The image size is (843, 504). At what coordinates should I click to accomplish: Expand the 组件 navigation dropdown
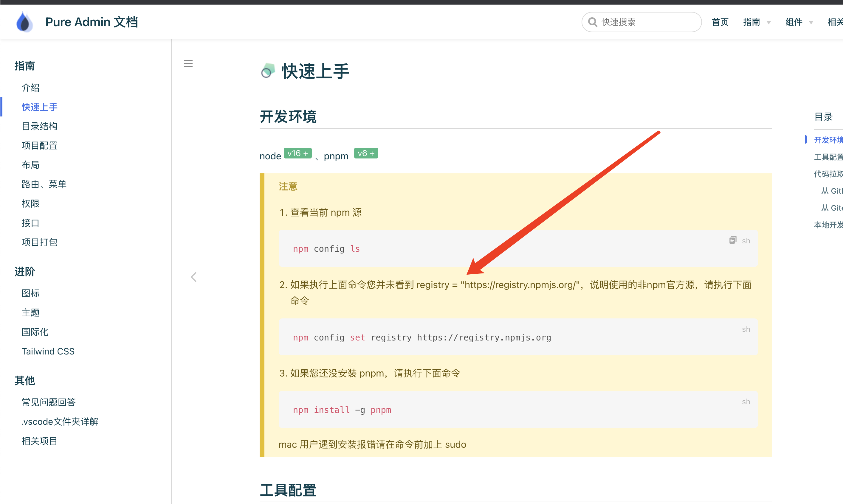[799, 22]
